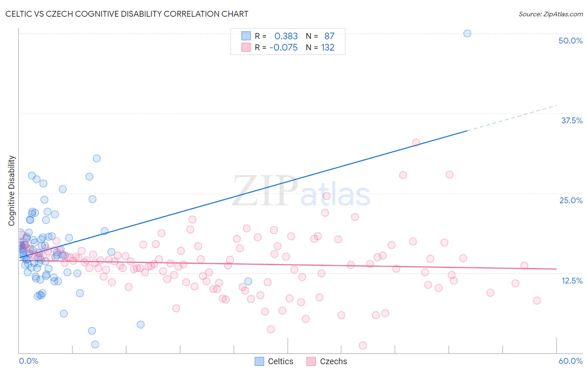Click the R value 0.383 in stats box
588x373 pixels.
point(286,36)
